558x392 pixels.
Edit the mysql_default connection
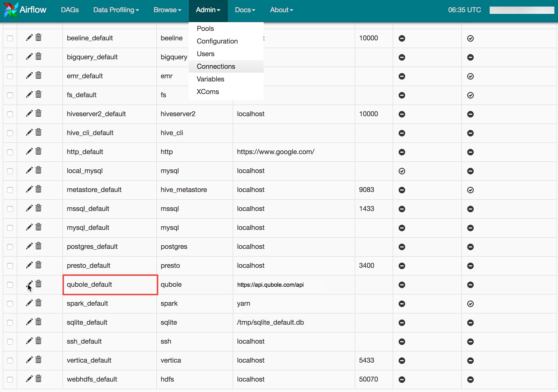coord(29,227)
